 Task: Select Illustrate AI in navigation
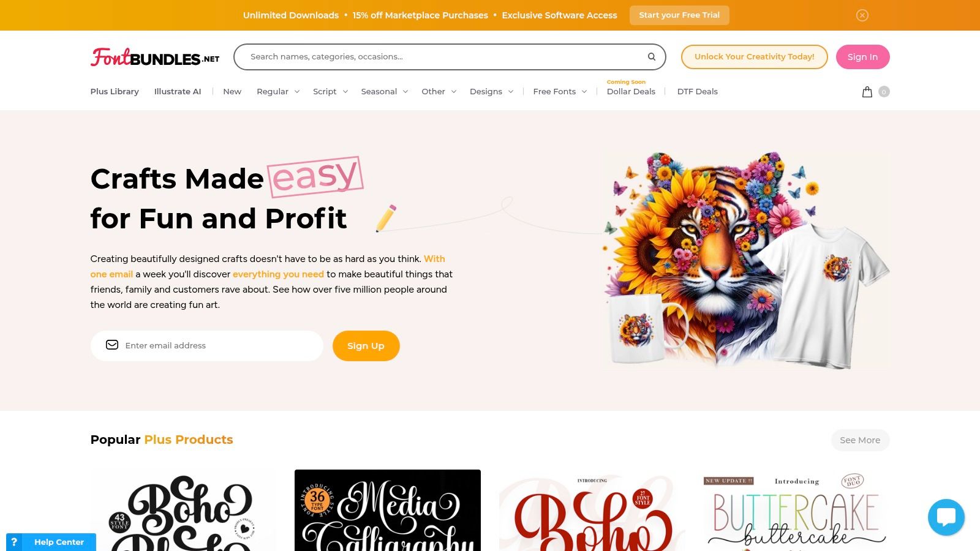point(178,92)
